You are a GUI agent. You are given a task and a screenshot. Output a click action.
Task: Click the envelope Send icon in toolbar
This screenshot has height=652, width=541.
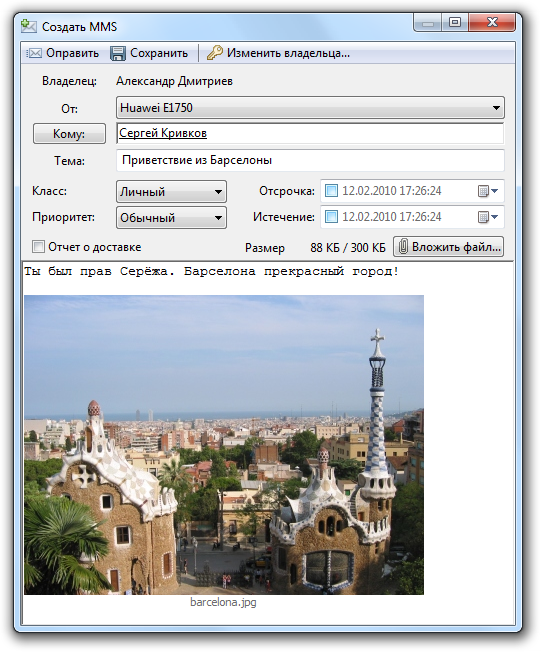(34, 53)
